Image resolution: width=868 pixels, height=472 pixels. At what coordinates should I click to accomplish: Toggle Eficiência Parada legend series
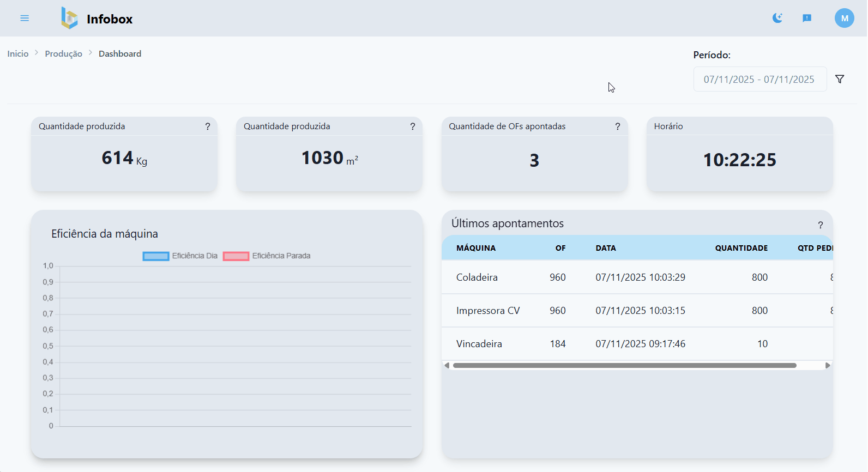(267, 256)
